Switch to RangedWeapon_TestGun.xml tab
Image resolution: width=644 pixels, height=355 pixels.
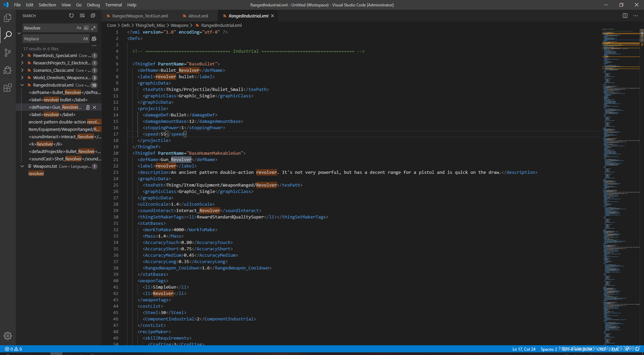(140, 16)
